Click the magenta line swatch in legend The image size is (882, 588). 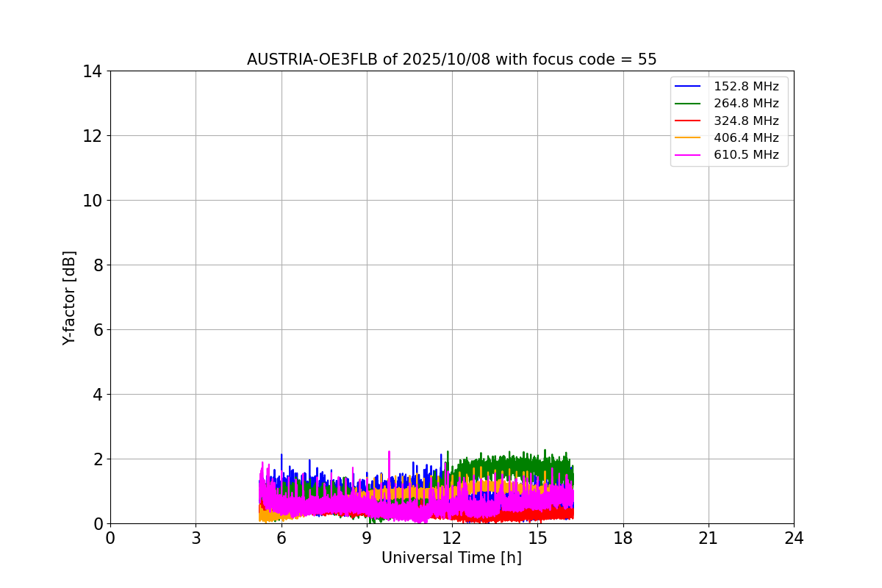point(688,155)
